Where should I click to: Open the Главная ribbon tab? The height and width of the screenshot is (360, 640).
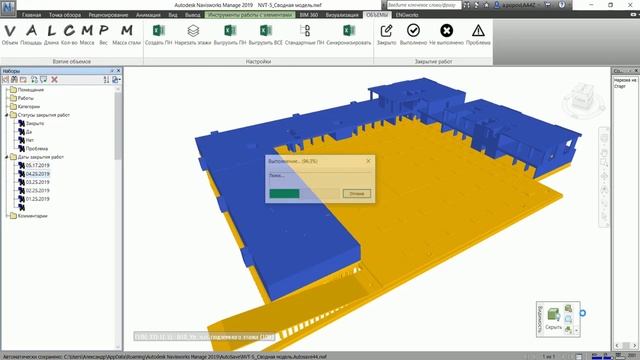(x=31, y=15)
